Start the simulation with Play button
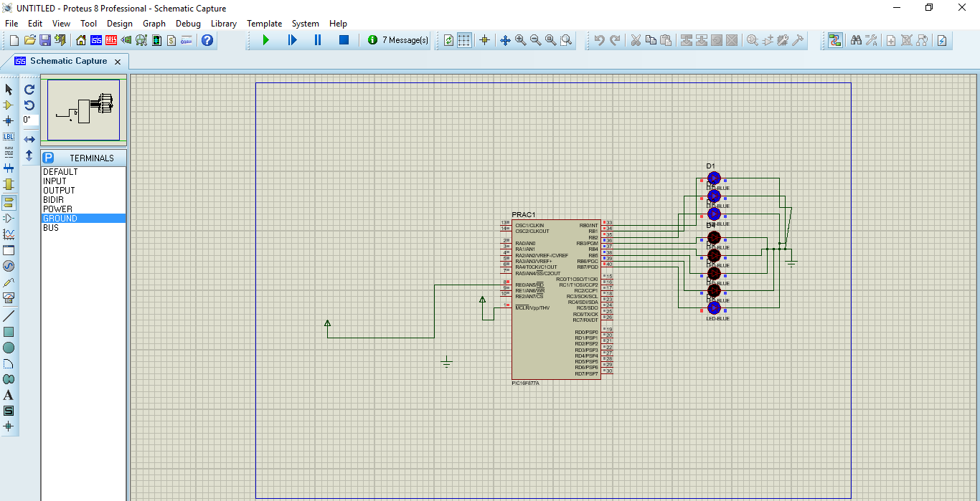This screenshot has width=980, height=501. click(265, 40)
